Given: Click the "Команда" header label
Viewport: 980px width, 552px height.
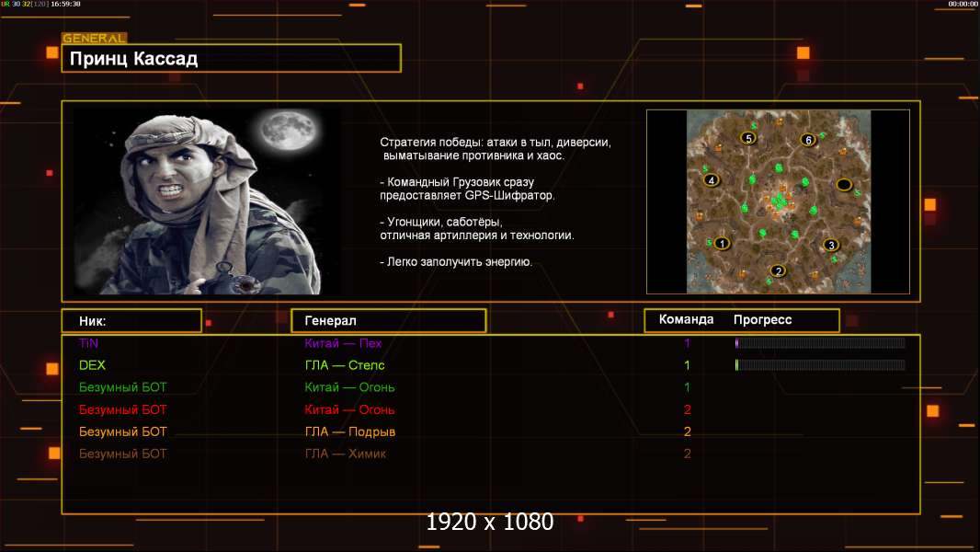Looking at the screenshot, I should pos(686,320).
